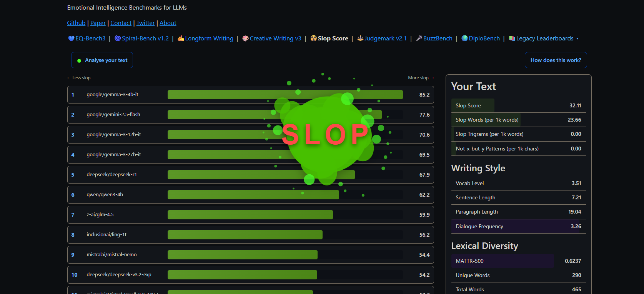This screenshot has height=294, width=644.
Task: Click the globe icon beside DiploBench
Action: point(464,38)
